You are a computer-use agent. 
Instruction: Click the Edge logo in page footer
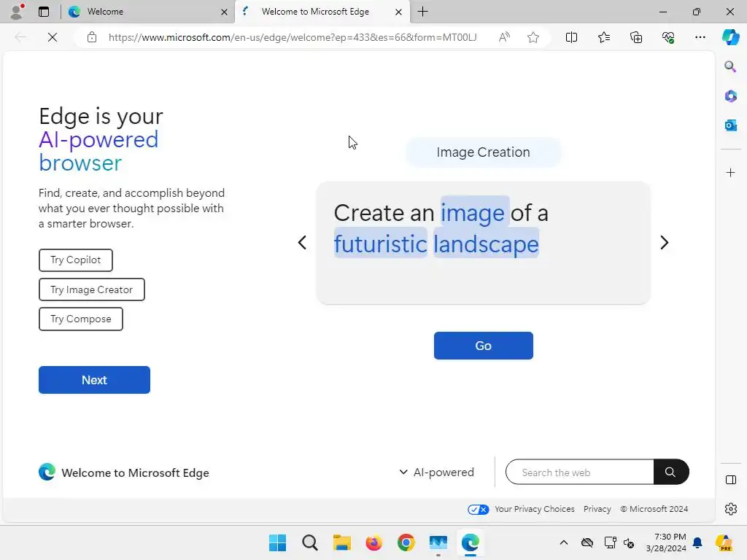(x=47, y=472)
